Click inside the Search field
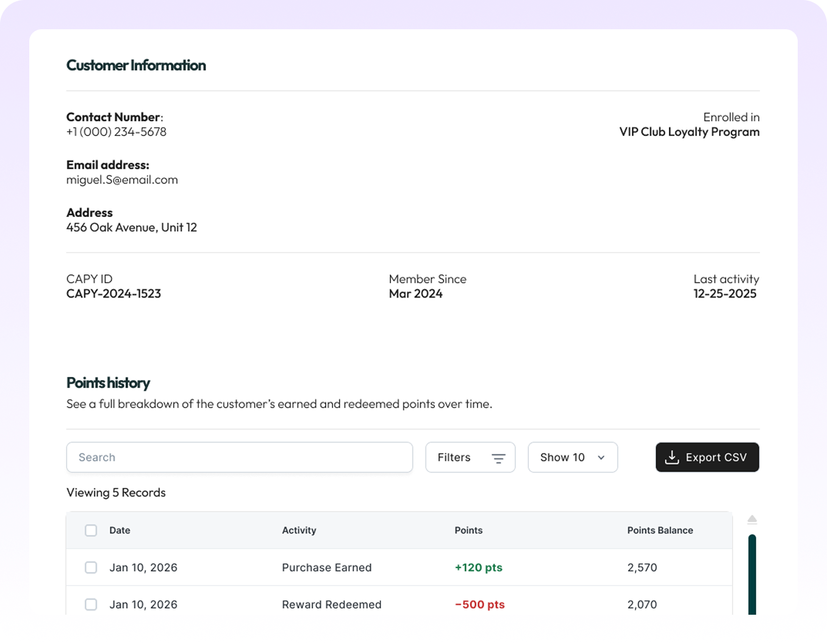Viewport: 827px width, 644px height. point(239,457)
